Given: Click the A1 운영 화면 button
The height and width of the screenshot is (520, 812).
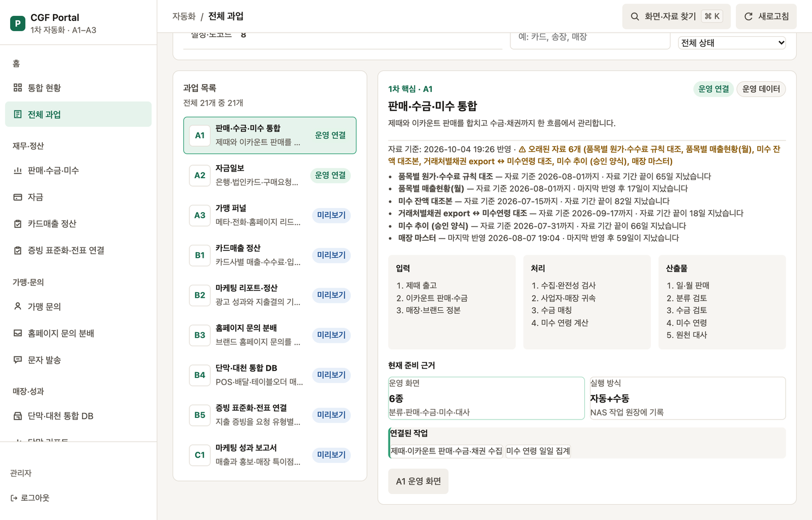Looking at the screenshot, I should pyautogui.click(x=418, y=481).
